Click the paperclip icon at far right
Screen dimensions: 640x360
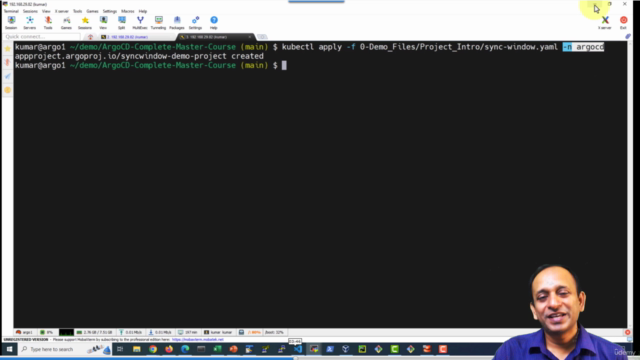628,36
